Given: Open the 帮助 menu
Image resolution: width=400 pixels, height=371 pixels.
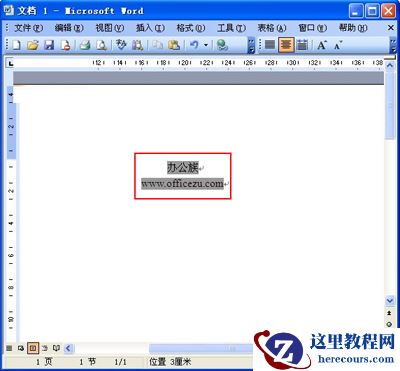Looking at the screenshot, I should tap(353, 28).
